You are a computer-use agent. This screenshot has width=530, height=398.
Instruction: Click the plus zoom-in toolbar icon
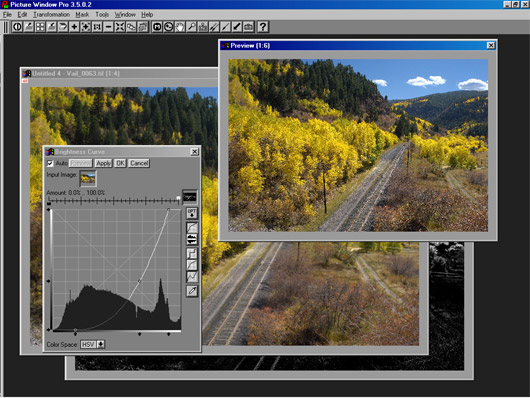[x=74, y=27]
